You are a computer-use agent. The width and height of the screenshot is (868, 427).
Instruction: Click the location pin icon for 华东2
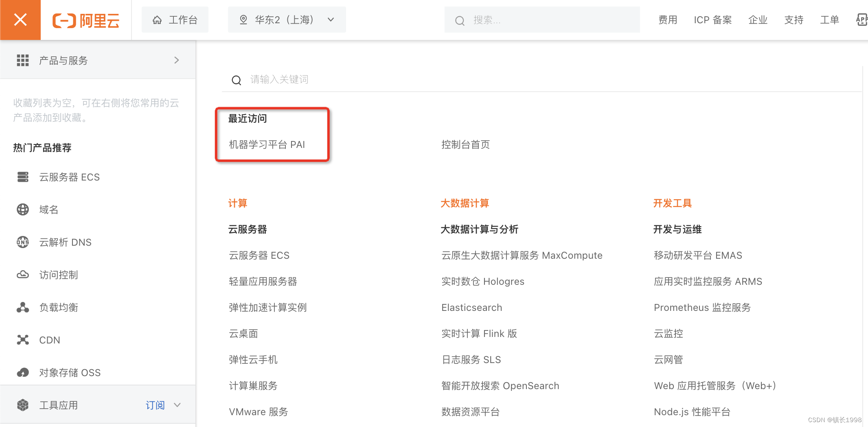point(243,20)
